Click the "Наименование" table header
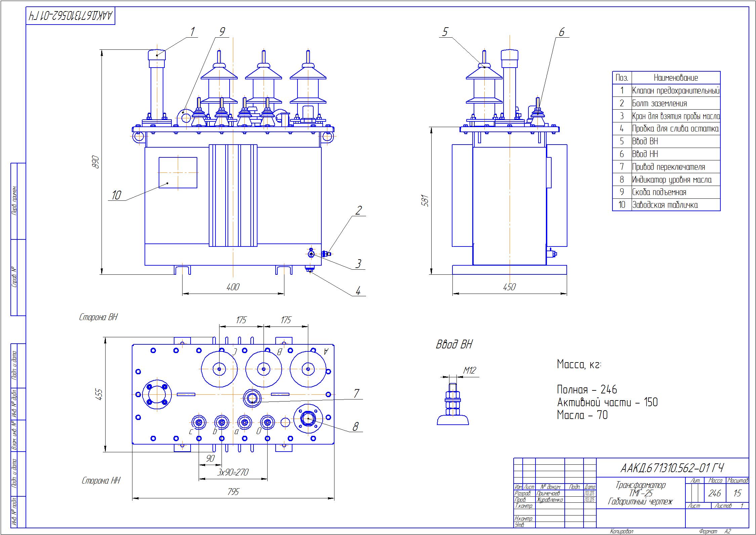756x535 pixels. pos(676,78)
